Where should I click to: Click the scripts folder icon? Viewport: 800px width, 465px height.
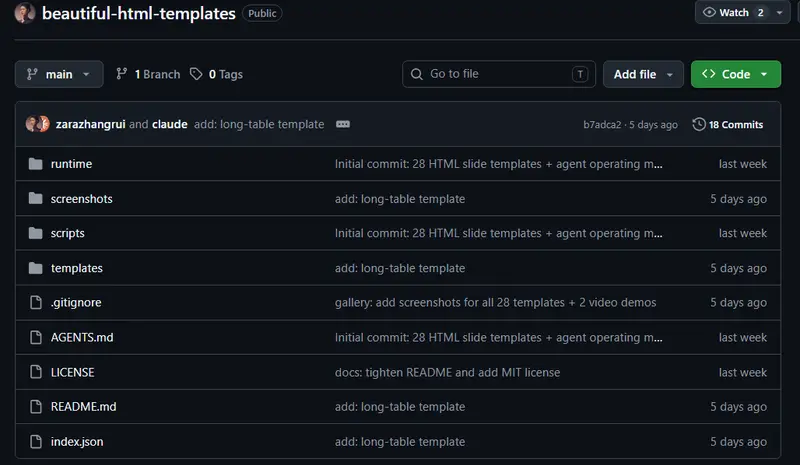(x=35, y=233)
